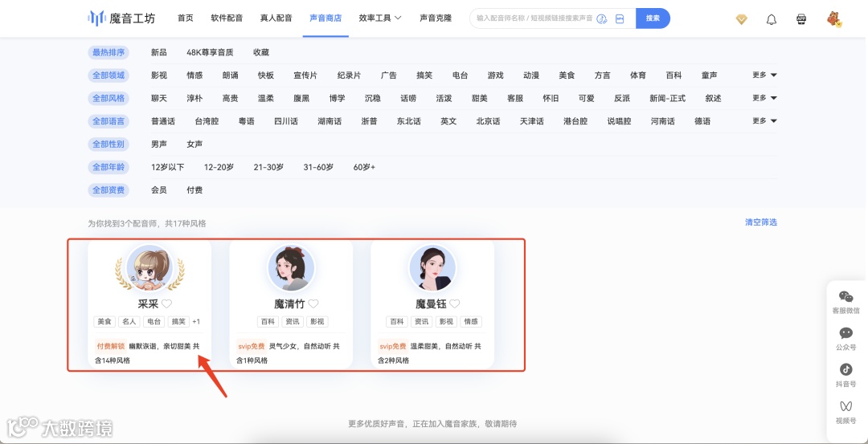868x444 pixels.
Task: Choose the 12岁以下 age filter
Action: [167, 167]
